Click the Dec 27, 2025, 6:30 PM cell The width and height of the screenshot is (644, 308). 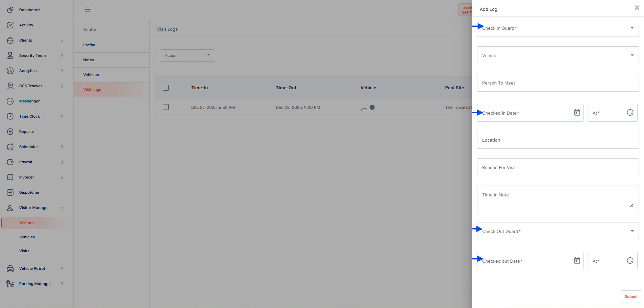click(213, 108)
